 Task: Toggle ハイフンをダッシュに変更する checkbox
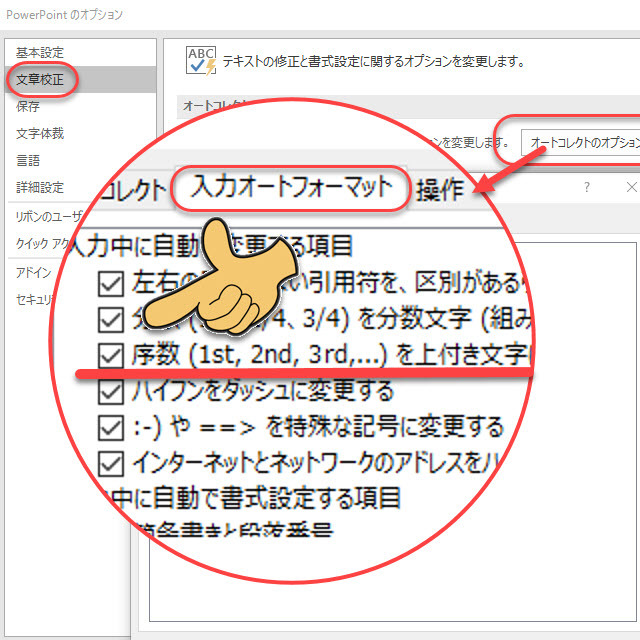111,392
